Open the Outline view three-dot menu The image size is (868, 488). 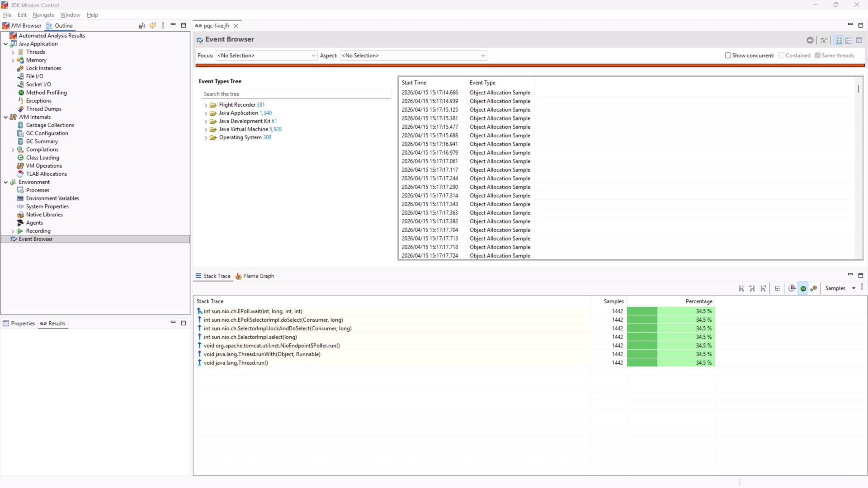pyautogui.click(x=163, y=26)
